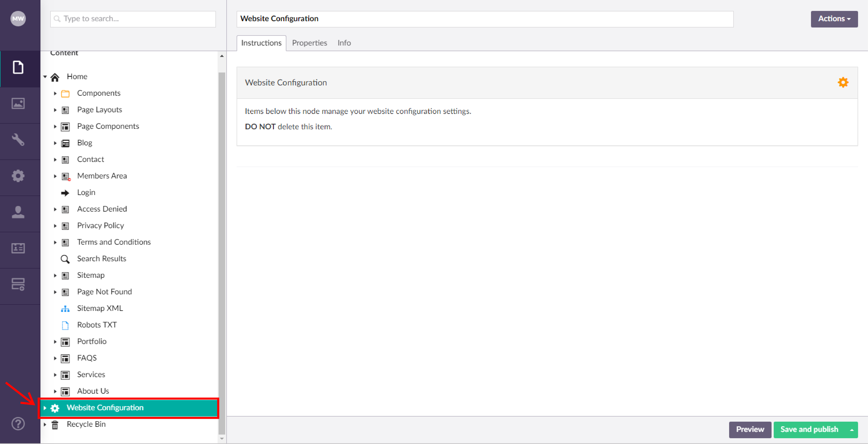Open the Developer section gear icon
The width and height of the screenshot is (868, 444).
pos(18,176)
